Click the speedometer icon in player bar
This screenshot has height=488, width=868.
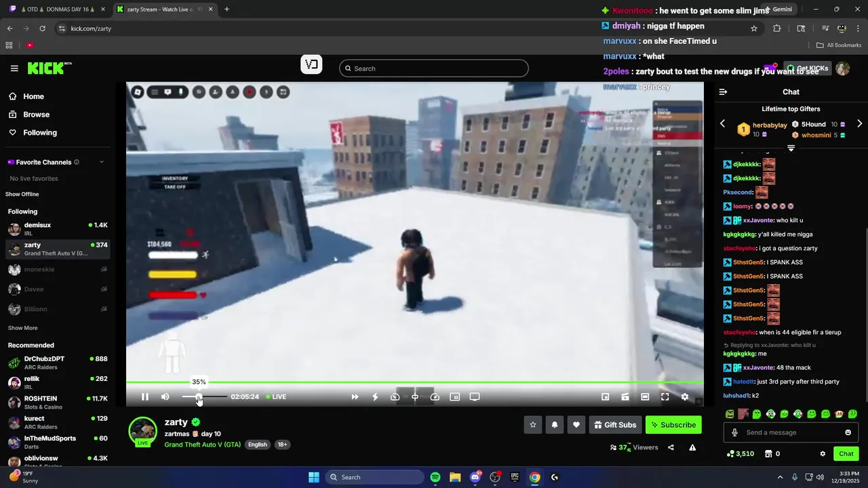click(x=435, y=396)
